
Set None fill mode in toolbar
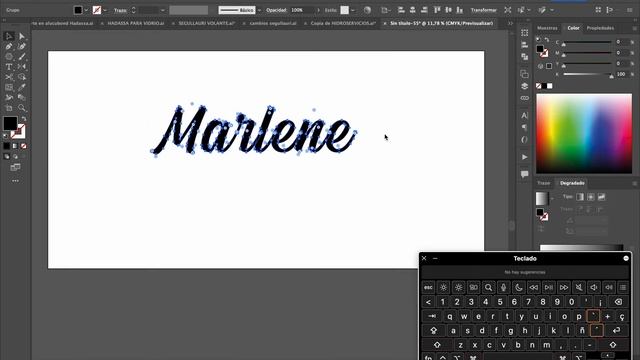click(x=24, y=146)
